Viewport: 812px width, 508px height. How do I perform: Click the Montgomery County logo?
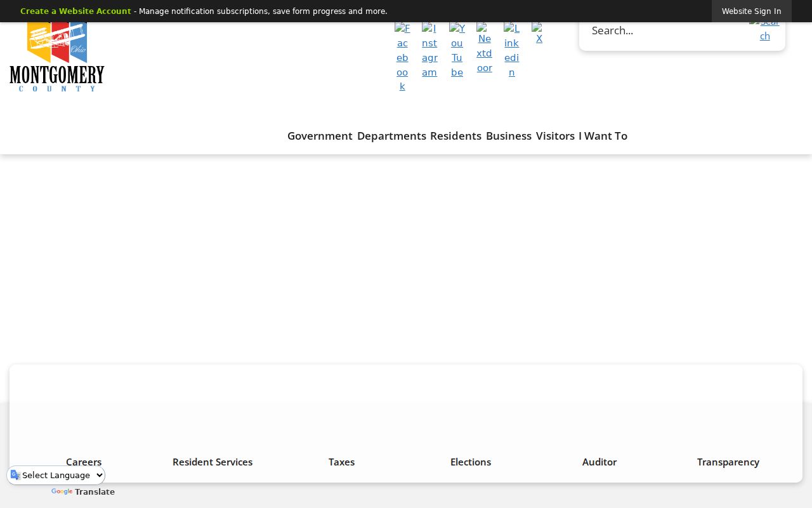pos(57,57)
